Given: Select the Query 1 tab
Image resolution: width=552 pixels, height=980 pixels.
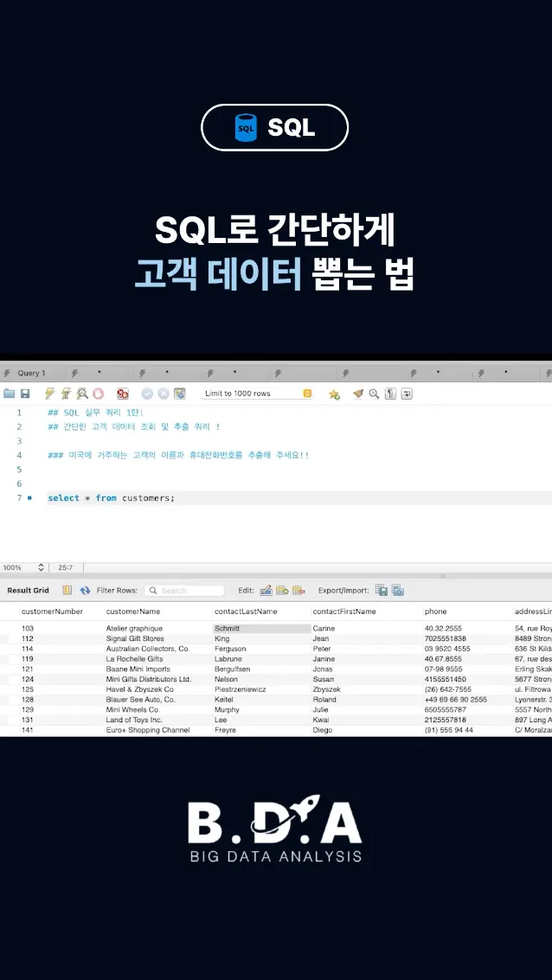Looking at the screenshot, I should coord(31,373).
